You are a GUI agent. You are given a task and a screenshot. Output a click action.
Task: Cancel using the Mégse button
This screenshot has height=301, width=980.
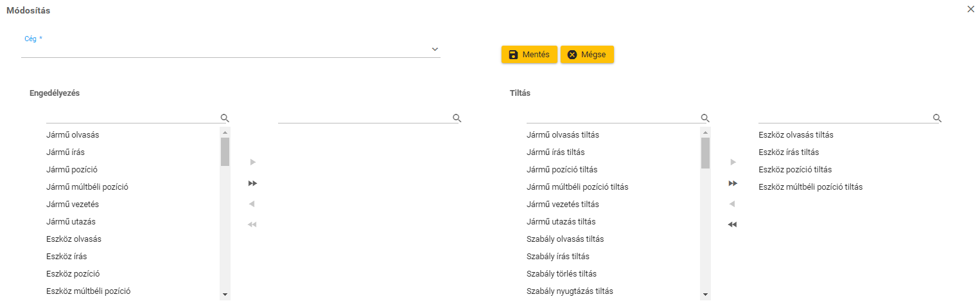click(587, 55)
